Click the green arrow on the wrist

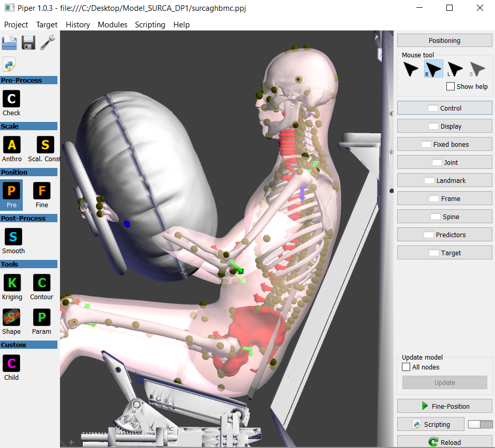click(236, 267)
